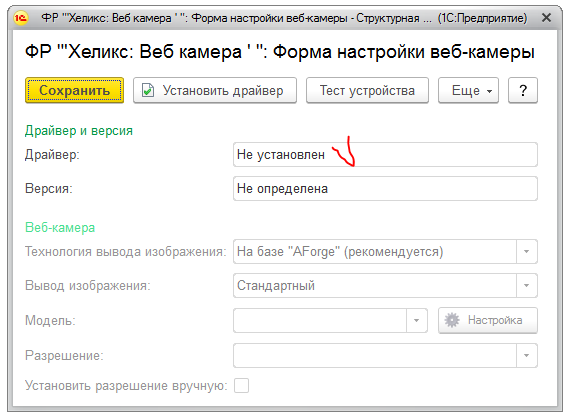Click the Вывод изображения: label

[88, 286]
